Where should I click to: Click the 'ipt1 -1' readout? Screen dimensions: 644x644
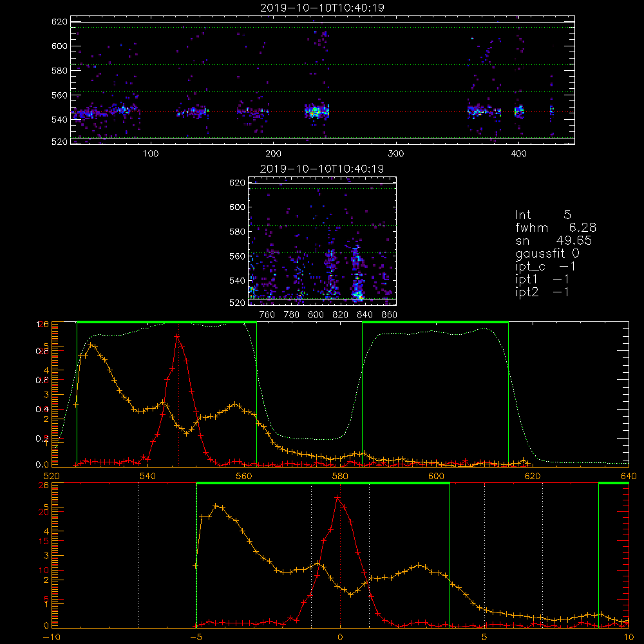pos(542,279)
